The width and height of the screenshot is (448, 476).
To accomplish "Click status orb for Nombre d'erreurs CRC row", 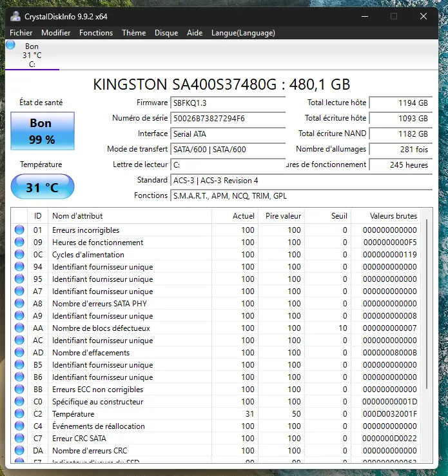I will (x=19, y=450).
